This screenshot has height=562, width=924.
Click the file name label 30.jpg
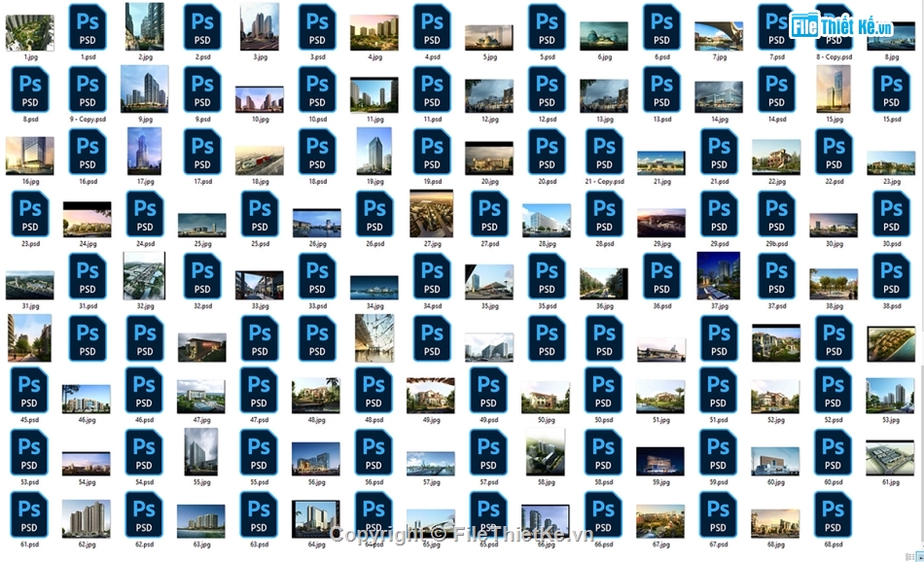click(834, 244)
